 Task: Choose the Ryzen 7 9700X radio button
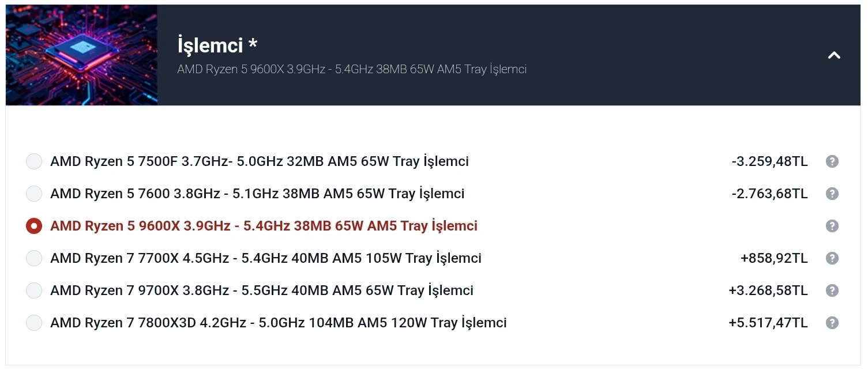[34, 290]
